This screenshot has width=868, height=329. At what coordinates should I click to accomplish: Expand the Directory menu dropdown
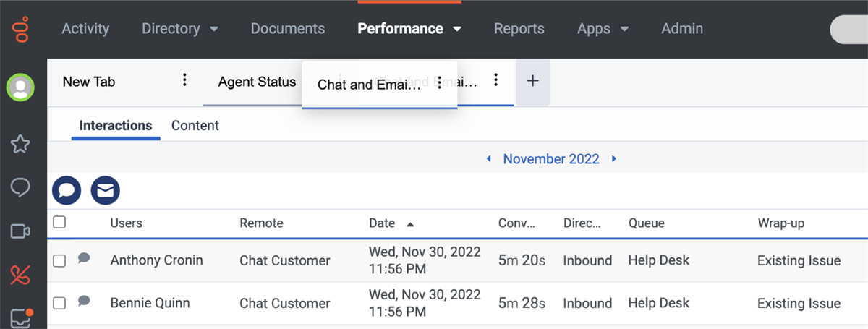pos(214,30)
